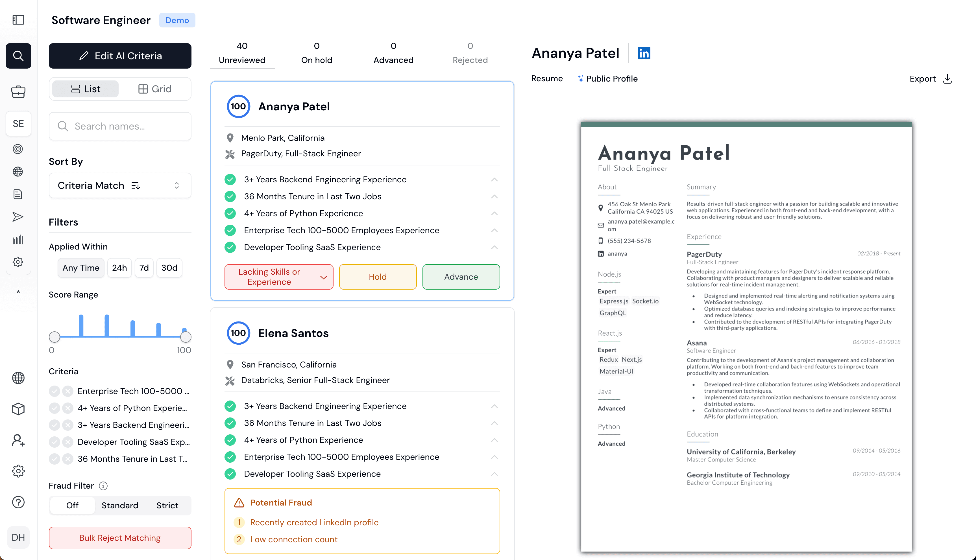
Task: Check the Enterprise Tech 100-5000 criteria filter
Action: pos(54,391)
